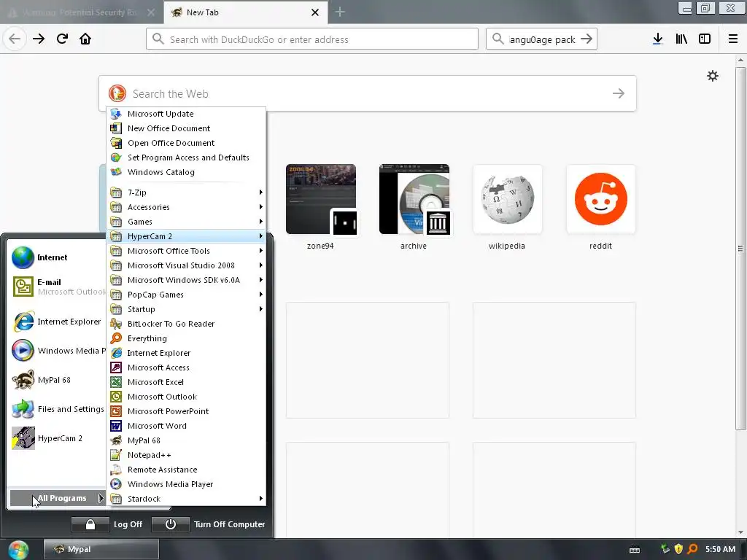Open the wikipedia top site tile
The width and height of the screenshot is (747, 560).
point(508,199)
